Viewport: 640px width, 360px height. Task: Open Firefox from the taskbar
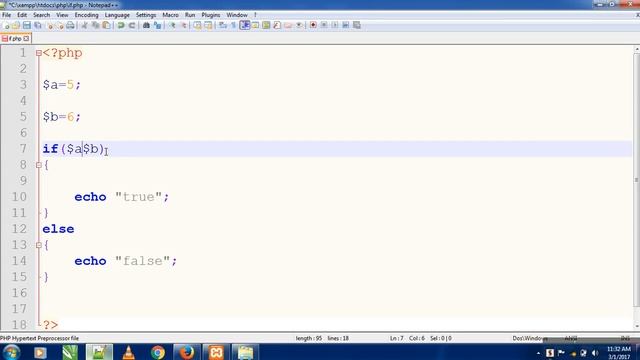coord(187,352)
